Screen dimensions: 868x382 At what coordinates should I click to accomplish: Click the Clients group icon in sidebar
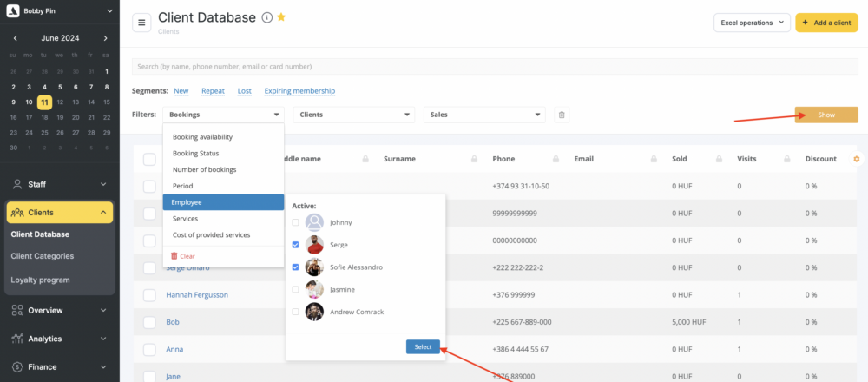(x=17, y=213)
